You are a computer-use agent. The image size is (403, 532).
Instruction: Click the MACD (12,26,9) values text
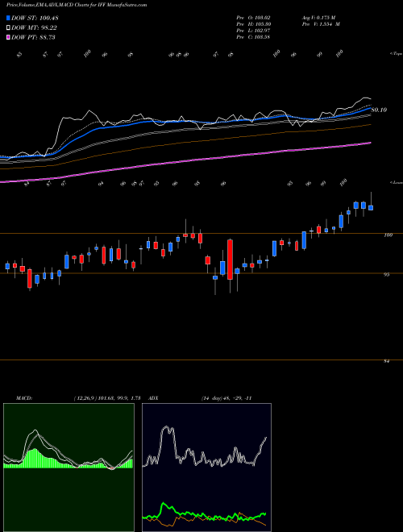107,398
